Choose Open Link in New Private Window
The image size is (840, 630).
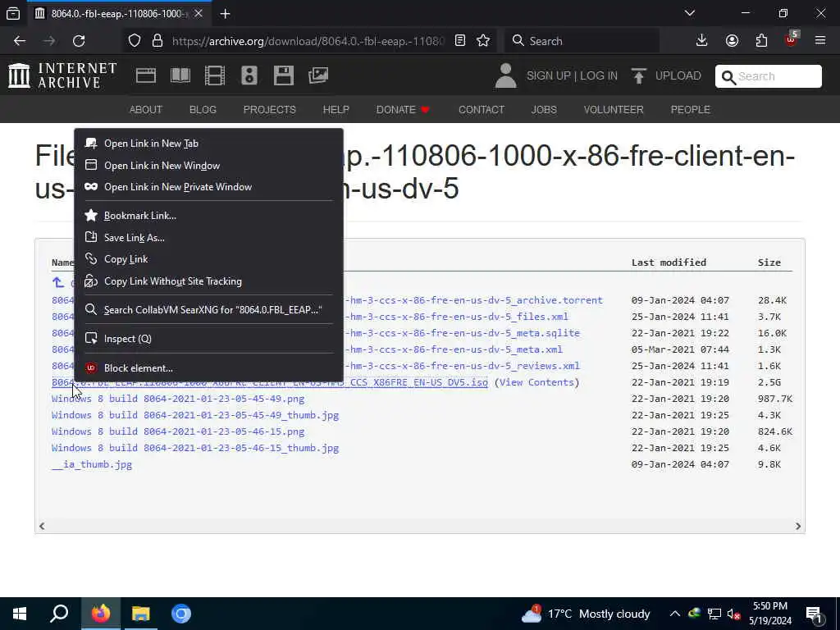[x=208, y=187]
